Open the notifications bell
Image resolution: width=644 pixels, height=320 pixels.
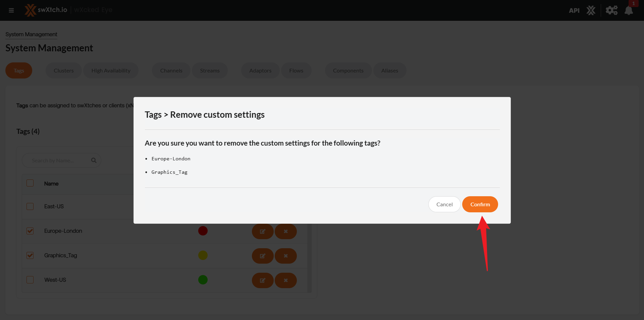click(629, 10)
